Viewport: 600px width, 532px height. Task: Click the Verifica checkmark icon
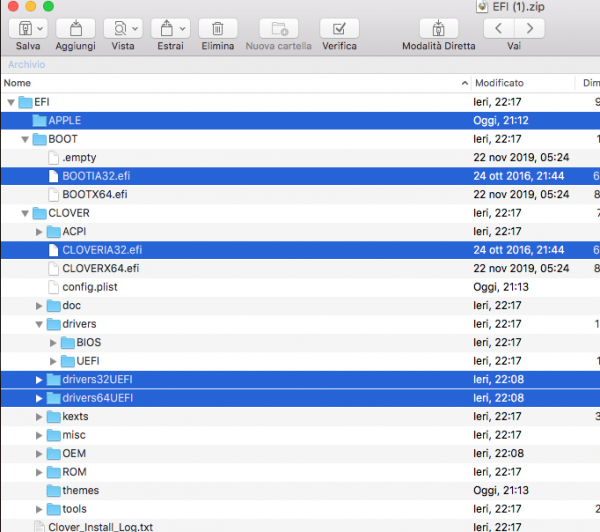[x=339, y=28]
